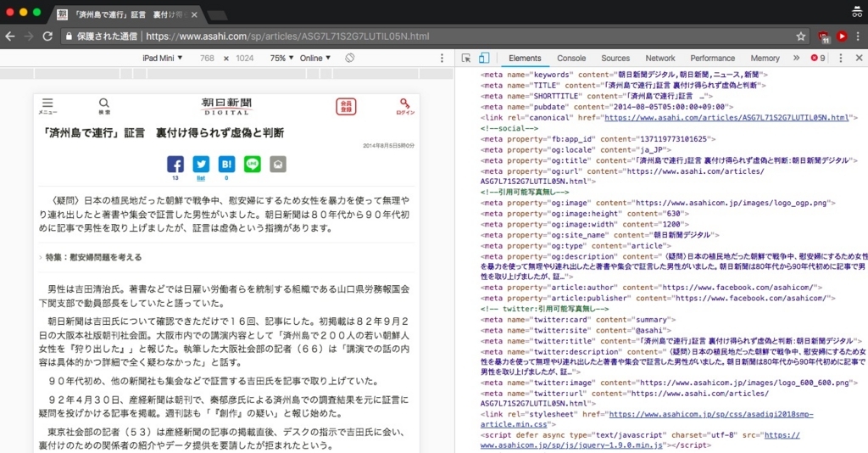The height and width of the screenshot is (453, 868).
Task: Click the media query bar above the page
Action: tap(226, 73)
